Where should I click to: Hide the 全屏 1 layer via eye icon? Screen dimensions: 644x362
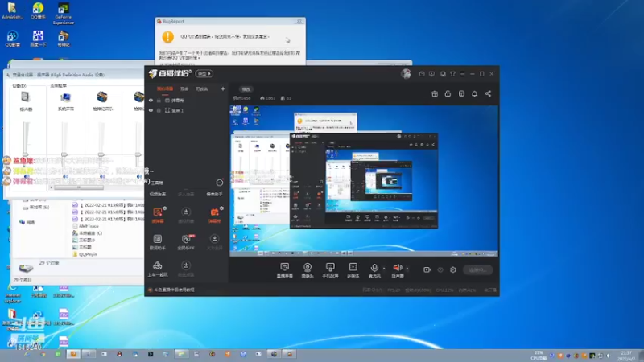tap(151, 110)
